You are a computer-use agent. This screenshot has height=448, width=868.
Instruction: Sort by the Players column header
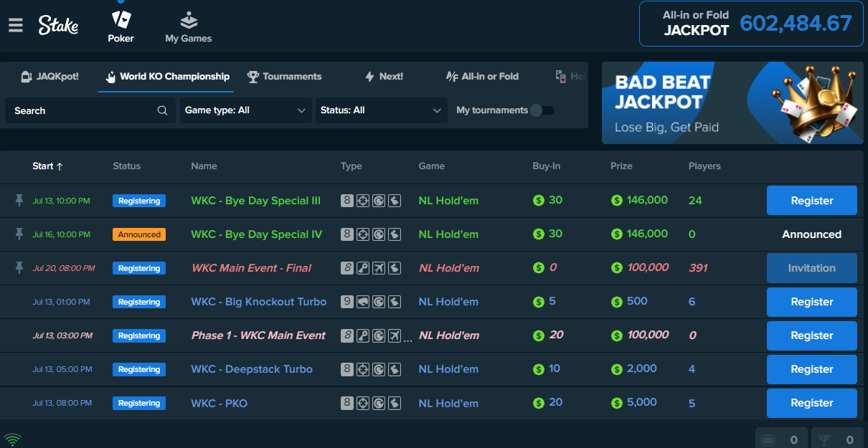click(x=704, y=166)
